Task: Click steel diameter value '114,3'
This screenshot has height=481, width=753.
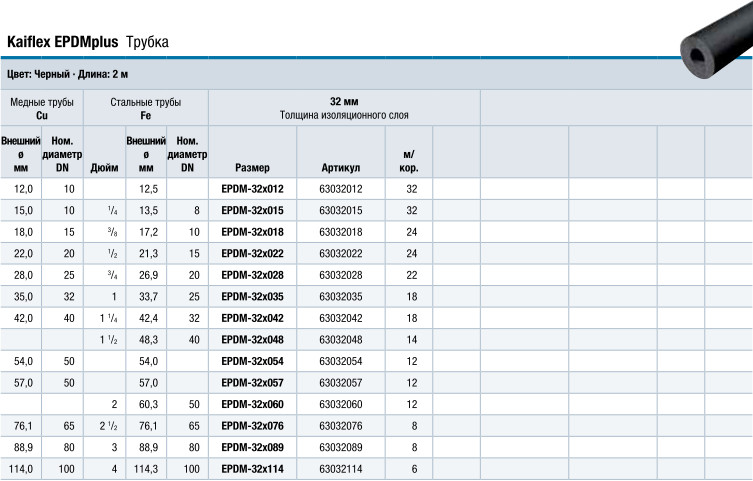Action: click(x=146, y=469)
